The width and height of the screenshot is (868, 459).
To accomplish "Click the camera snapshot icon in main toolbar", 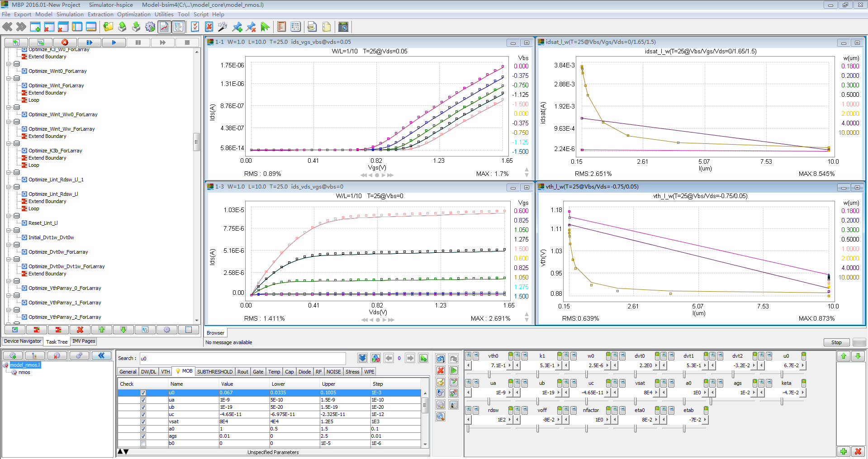I will (x=343, y=27).
